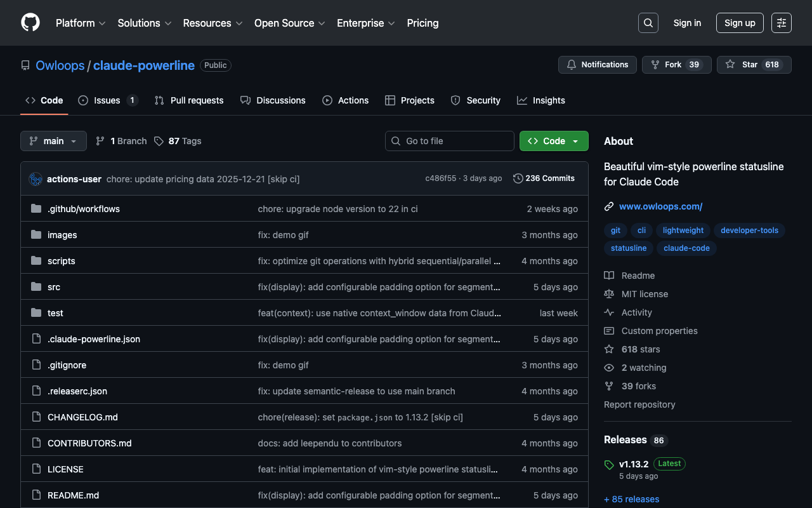Expand the main branch dropdown
The image size is (812, 508).
[x=53, y=141]
